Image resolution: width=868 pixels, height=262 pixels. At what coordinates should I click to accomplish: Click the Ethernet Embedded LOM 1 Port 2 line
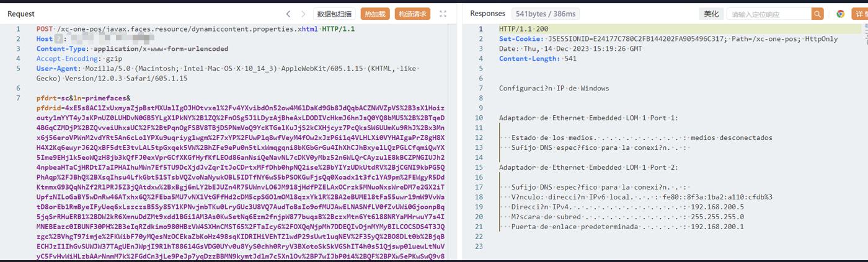click(588, 168)
